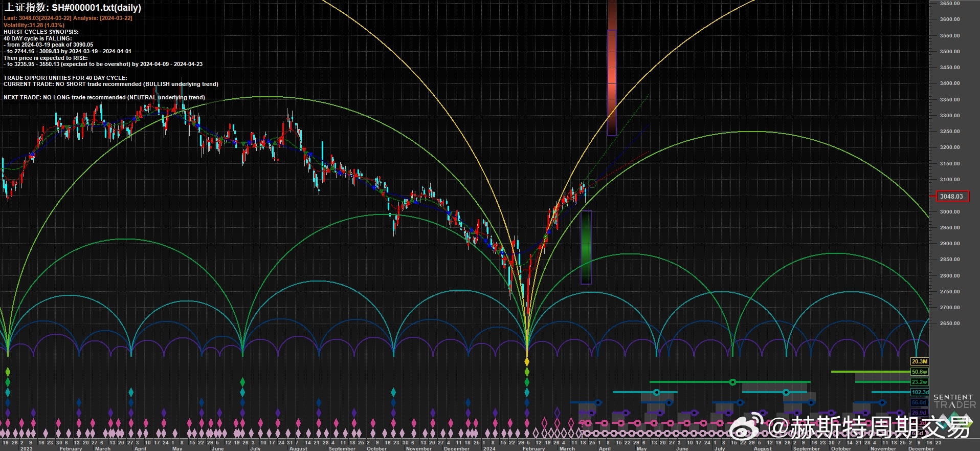Screen dimensions: 980x451
Task: Click the 2023 year label on time axis
Action: pyautogui.click(x=26, y=448)
